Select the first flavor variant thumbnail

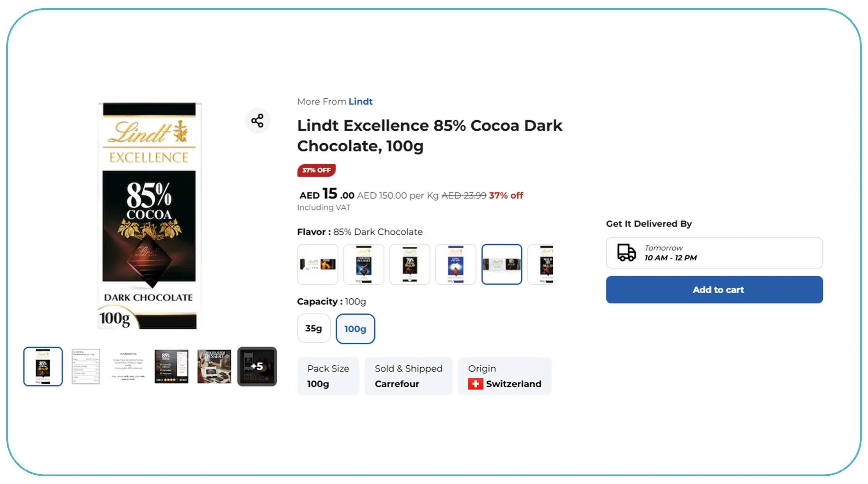pos(317,264)
